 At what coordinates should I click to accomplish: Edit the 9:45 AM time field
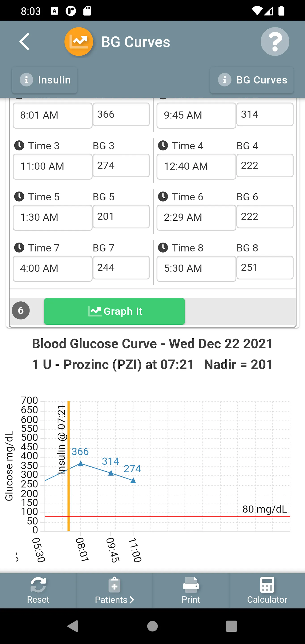pos(196,115)
